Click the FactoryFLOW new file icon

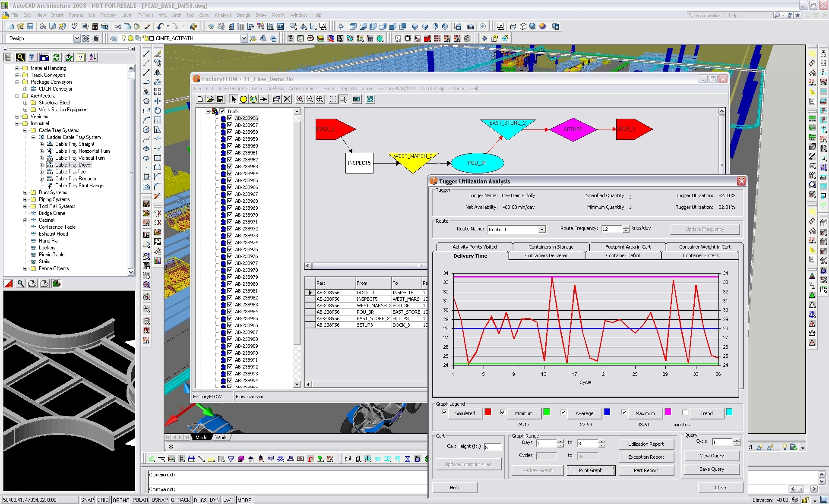tap(200, 99)
